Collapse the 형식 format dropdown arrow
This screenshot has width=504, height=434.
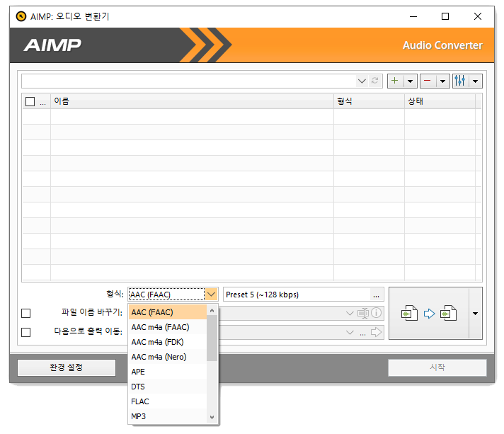[x=211, y=294]
